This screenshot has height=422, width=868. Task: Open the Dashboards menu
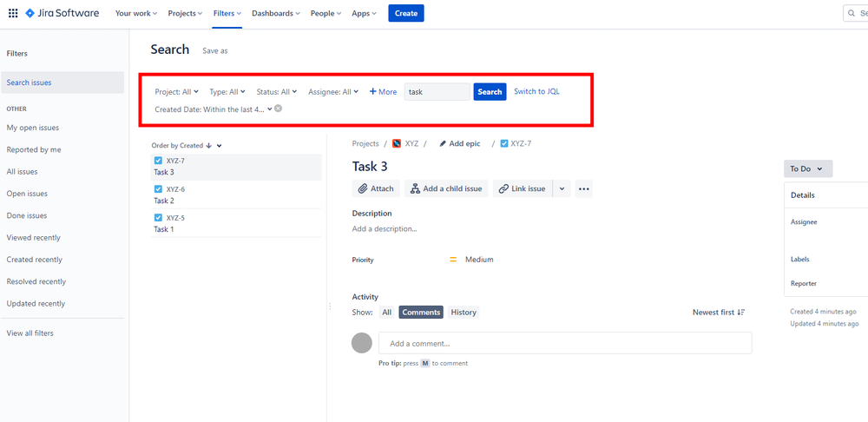[x=276, y=13]
